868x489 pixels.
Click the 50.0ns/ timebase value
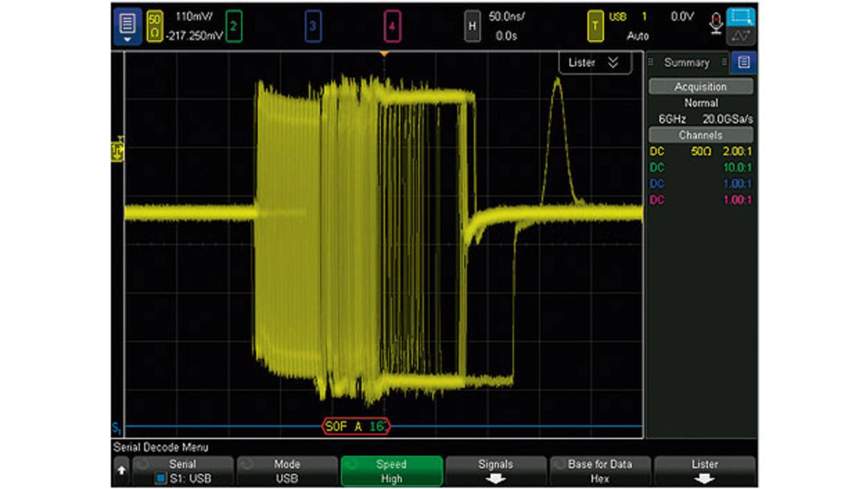tap(507, 18)
